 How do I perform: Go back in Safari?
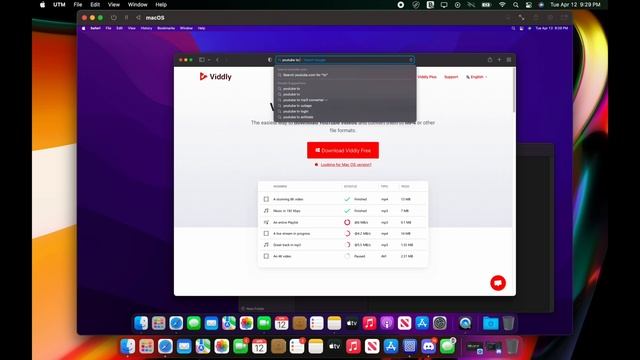(218, 60)
